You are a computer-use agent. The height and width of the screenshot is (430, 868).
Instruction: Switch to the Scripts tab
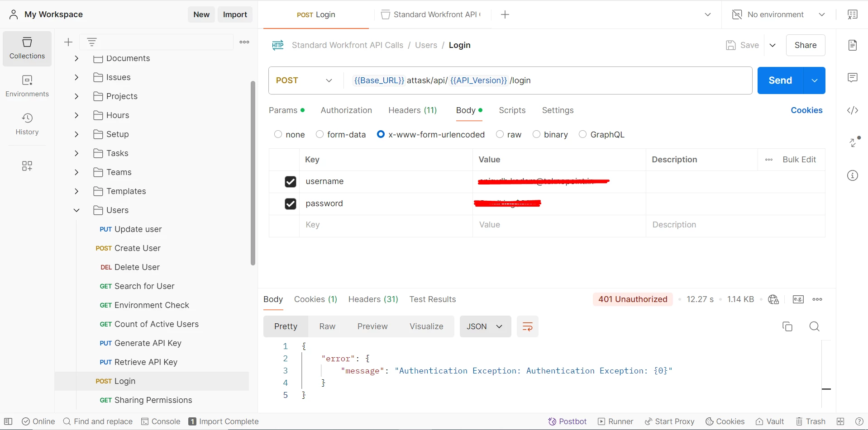tap(512, 110)
